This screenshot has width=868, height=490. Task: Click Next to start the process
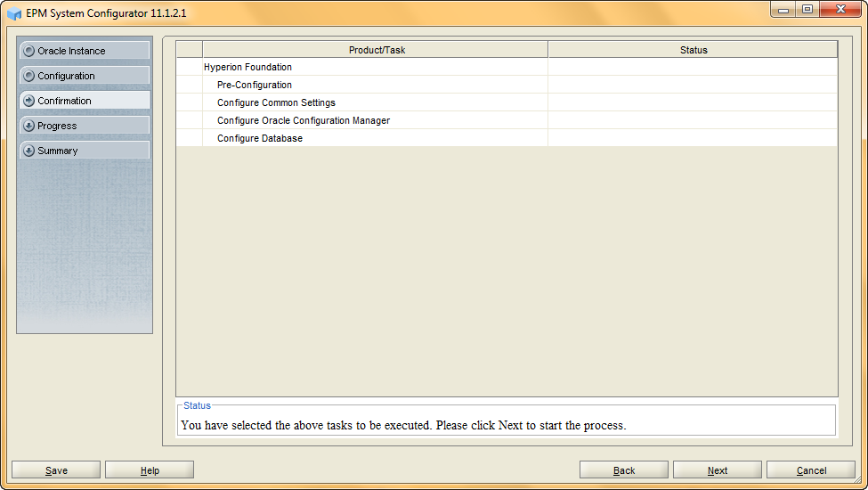coord(718,470)
